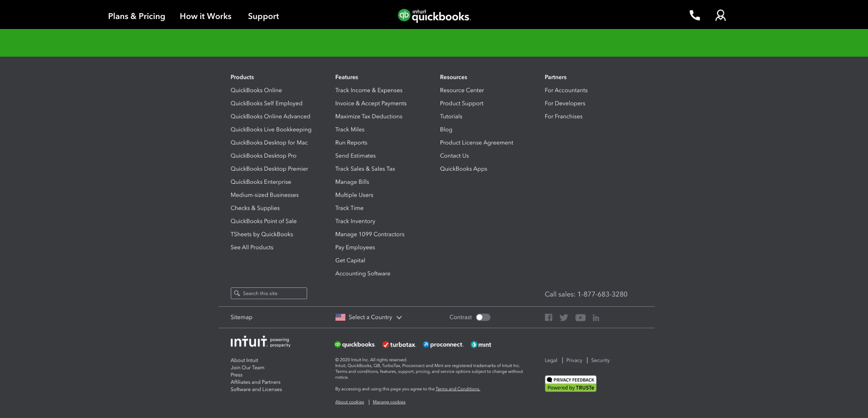
Task: Click the phone call icon in header
Action: 694,16
